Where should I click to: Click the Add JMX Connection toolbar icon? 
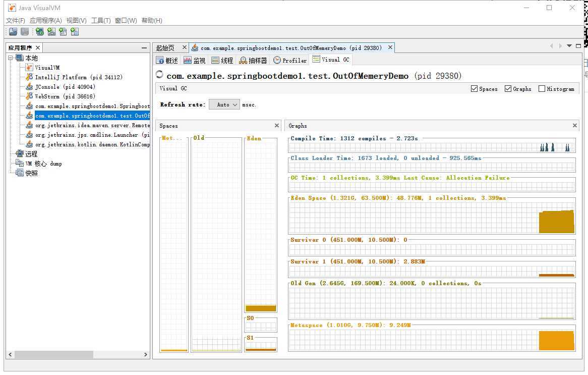point(51,32)
